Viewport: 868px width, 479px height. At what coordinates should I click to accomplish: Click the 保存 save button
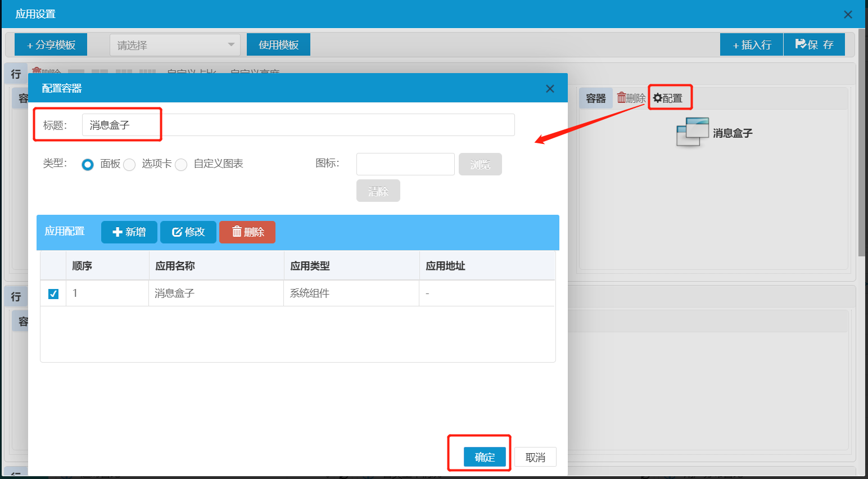coord(814,45)
